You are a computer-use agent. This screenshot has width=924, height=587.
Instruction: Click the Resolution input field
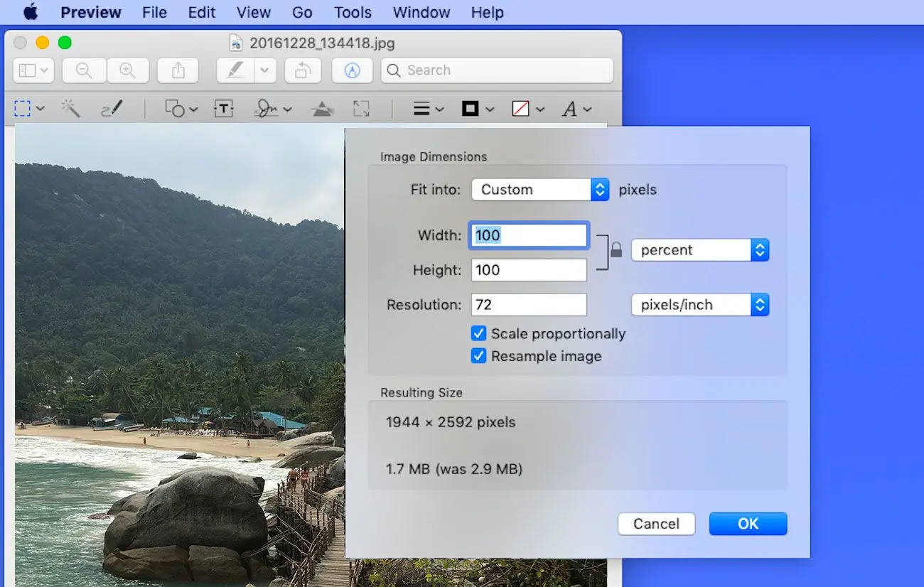[529, 305]
